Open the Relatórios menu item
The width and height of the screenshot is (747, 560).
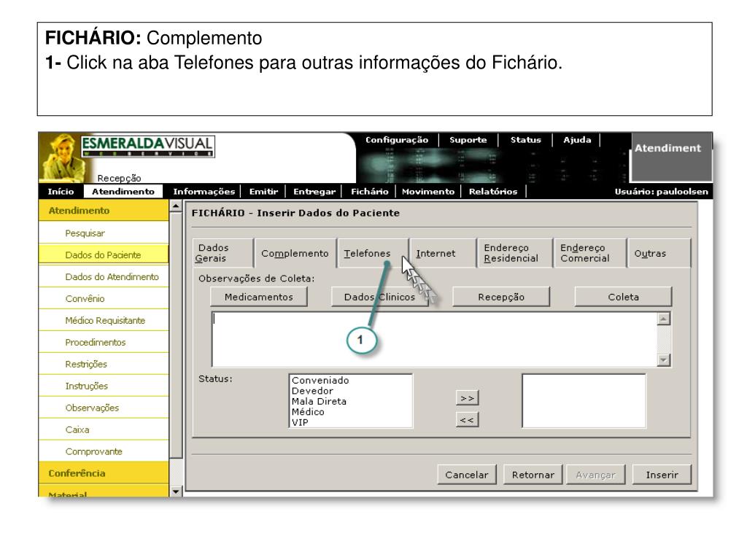(493, 192)
